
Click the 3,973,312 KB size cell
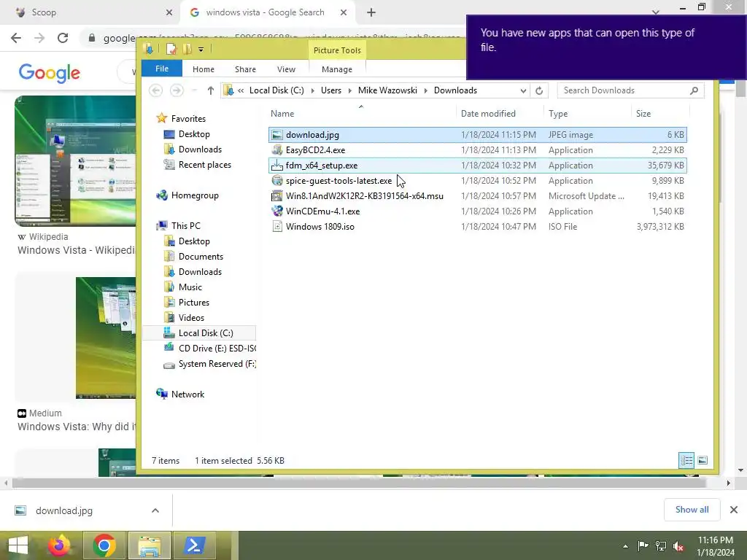point(659,227)
